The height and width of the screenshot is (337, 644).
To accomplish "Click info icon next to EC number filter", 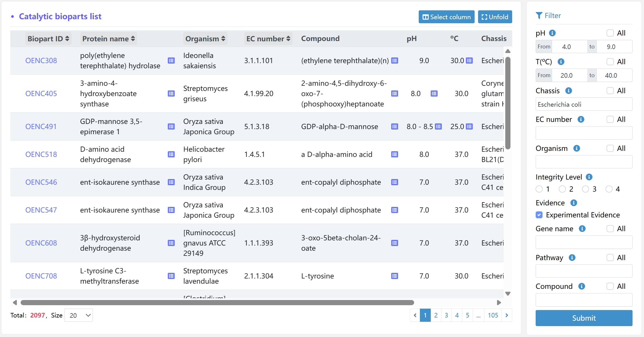I will point(581,119).
